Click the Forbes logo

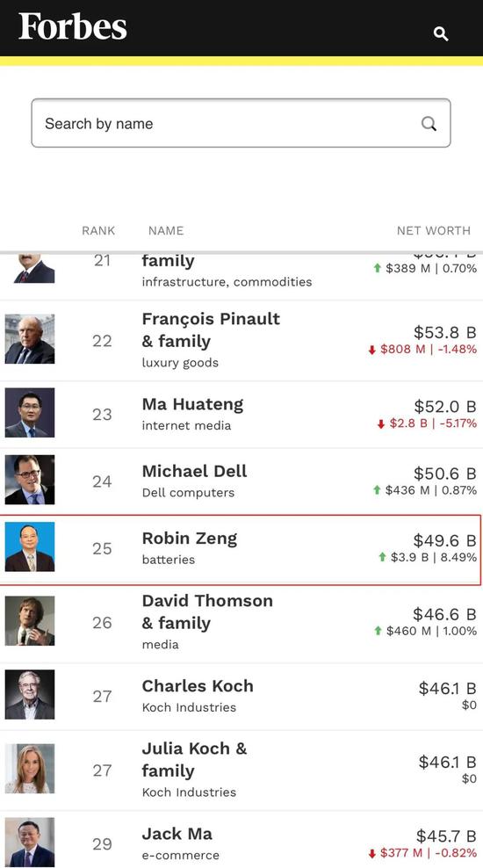73,27
